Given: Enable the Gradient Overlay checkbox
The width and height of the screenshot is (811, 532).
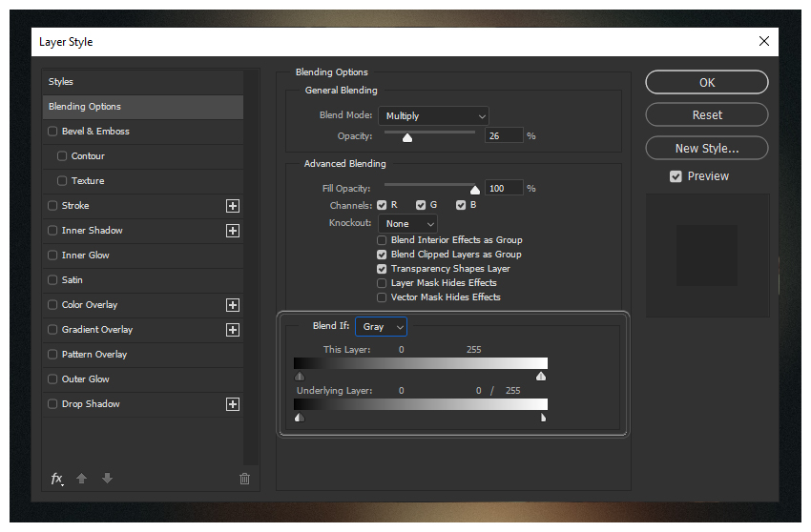Looking at the screenshot, I should (52, 330).
